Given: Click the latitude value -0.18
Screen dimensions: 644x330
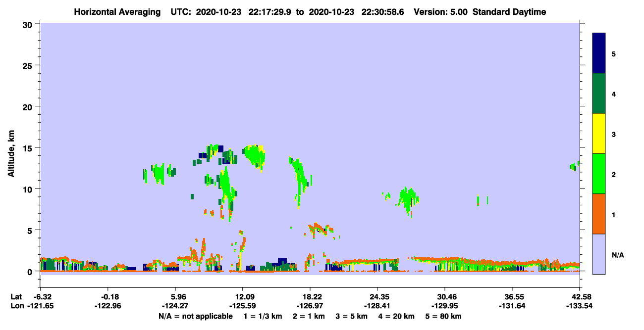Looking at the screenshot, I should [x=109, y=297].
